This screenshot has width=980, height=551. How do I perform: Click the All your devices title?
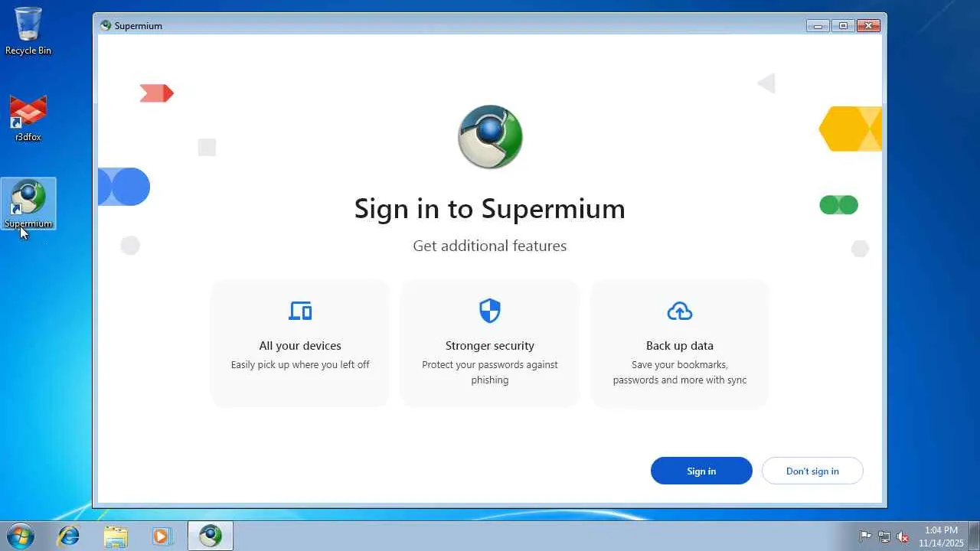[x=300, y=345]
